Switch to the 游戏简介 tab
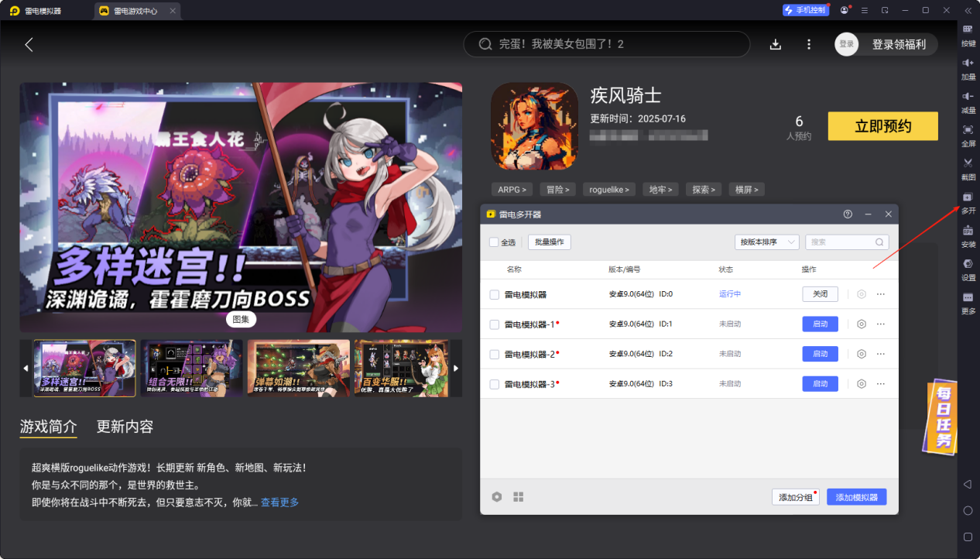This screenshot has width=980, height=559. coord(48,427)
